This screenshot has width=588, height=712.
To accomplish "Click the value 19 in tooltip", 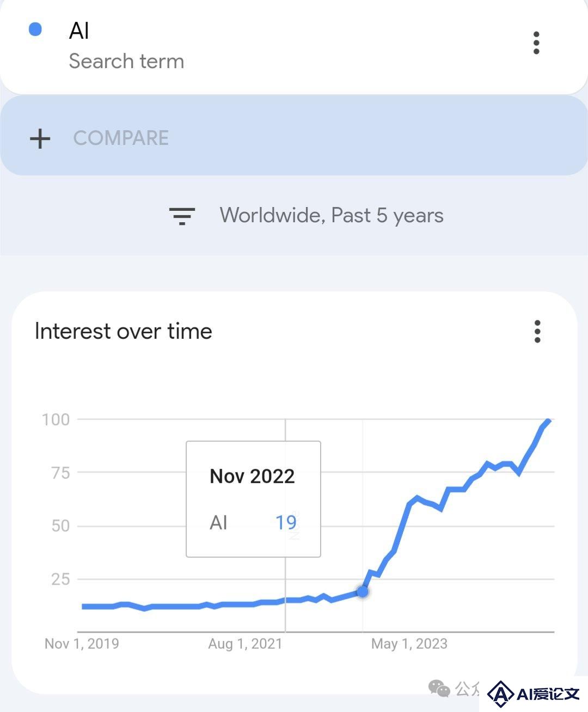I will (286, 522).
